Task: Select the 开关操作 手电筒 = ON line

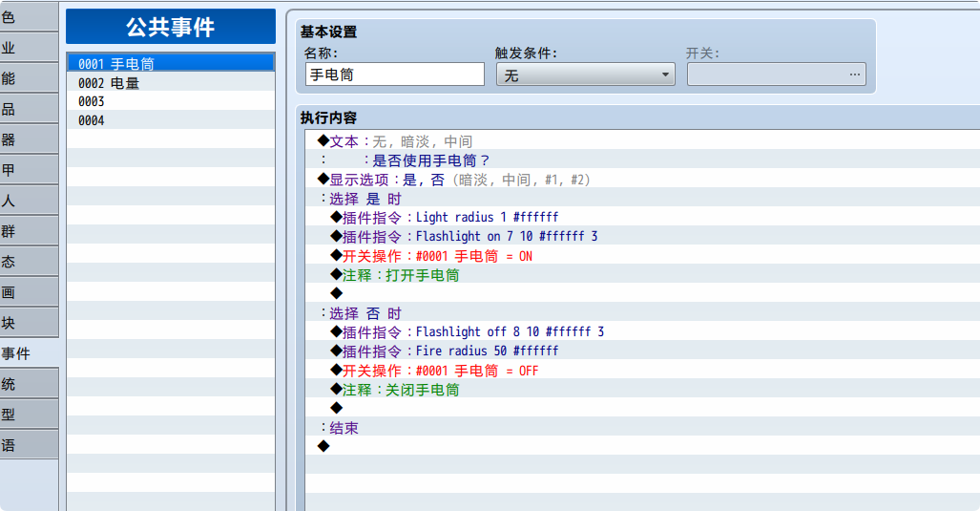Action: [642, 256]
